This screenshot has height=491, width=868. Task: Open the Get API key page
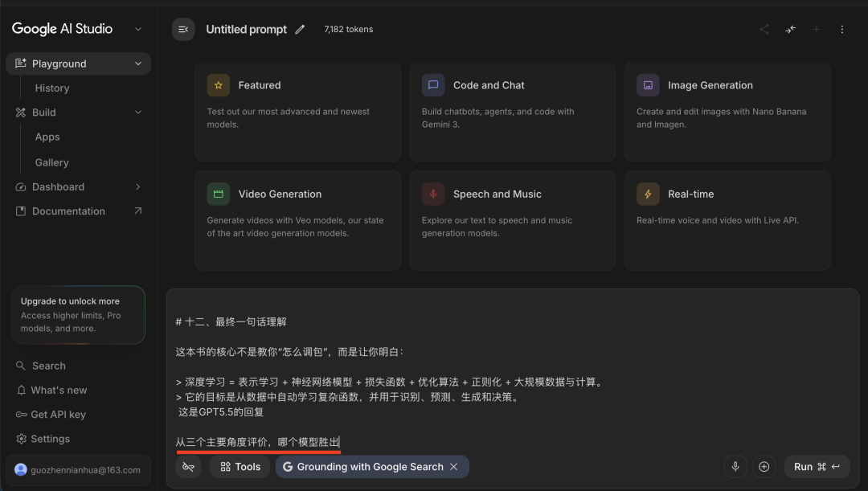tap(59, 414)
